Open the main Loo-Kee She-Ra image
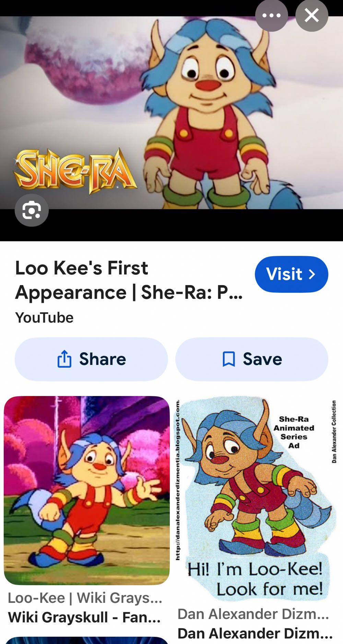 [x=171, y=113]
